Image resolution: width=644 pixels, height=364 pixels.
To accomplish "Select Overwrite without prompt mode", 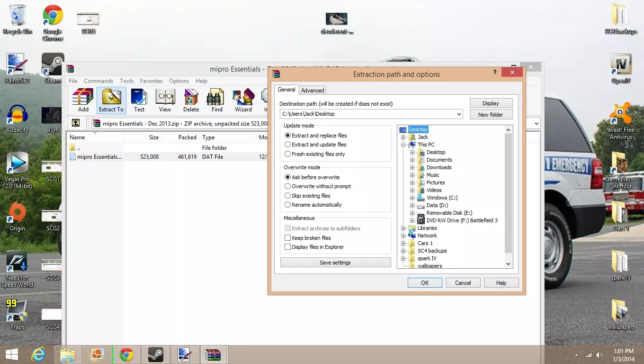I will point(318,186).
